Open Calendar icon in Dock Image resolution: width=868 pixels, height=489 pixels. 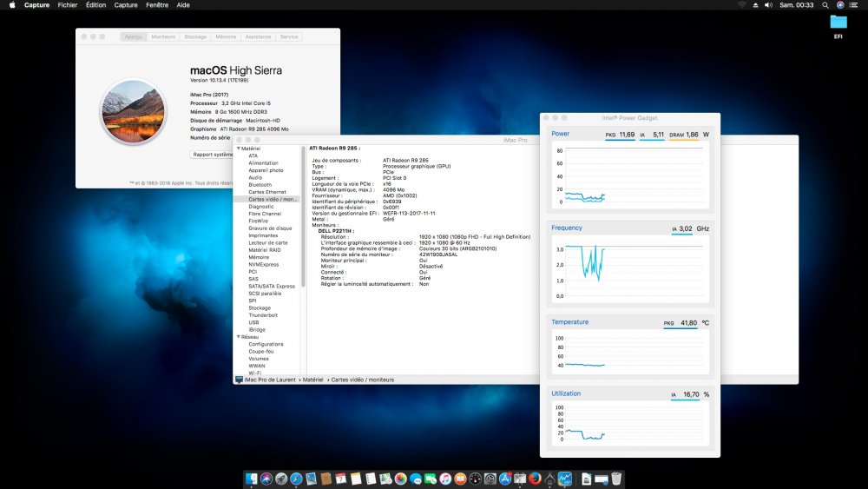click(x=341, y=479)
